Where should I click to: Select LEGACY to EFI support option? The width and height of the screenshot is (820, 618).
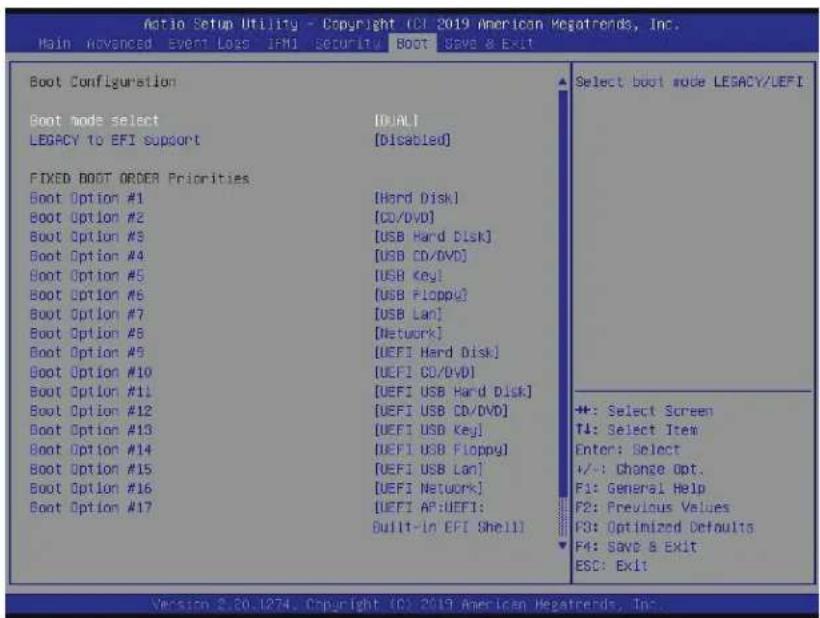coord(115,140)
